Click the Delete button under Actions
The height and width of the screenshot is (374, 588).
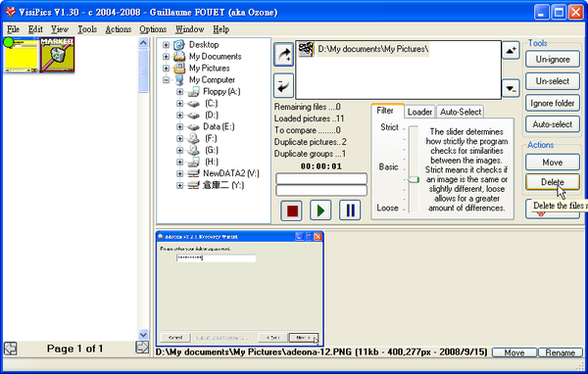point(553,182)
